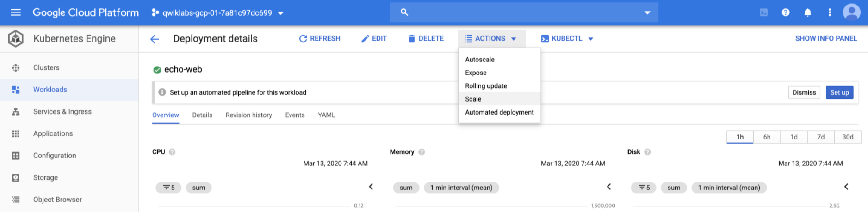868x212 pixels.
Task: Click the Kubernetes Engine logo icon
Action: pyautogui.click(x=16, y=39)
